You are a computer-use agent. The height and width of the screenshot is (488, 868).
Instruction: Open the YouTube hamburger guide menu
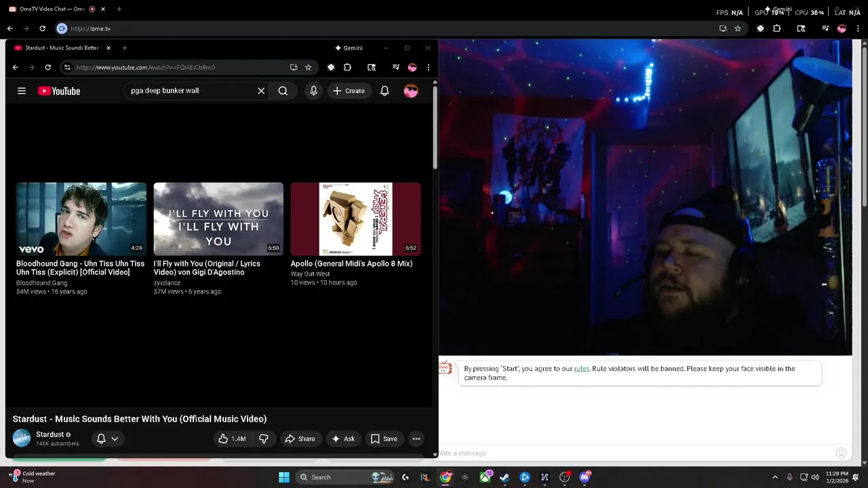pos(22,91)
